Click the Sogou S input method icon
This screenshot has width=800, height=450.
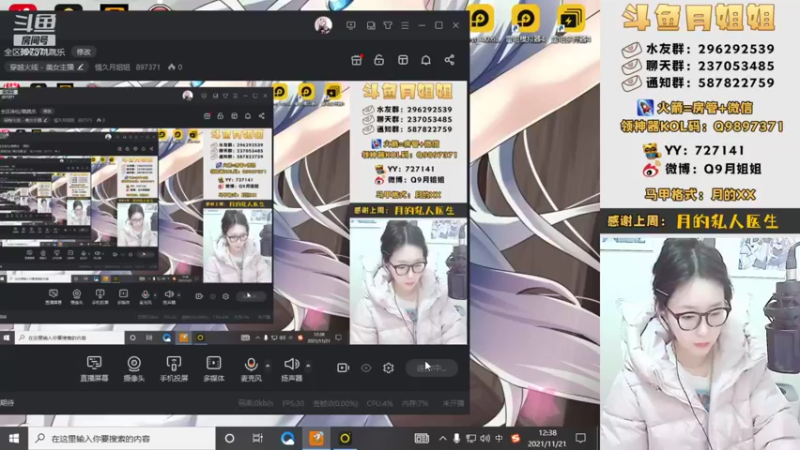pyautogui.click(x=515, y=438)
